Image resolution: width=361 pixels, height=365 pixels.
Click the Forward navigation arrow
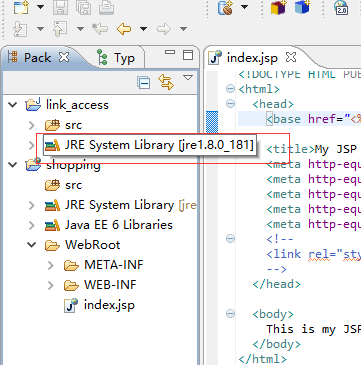(164, 29)
